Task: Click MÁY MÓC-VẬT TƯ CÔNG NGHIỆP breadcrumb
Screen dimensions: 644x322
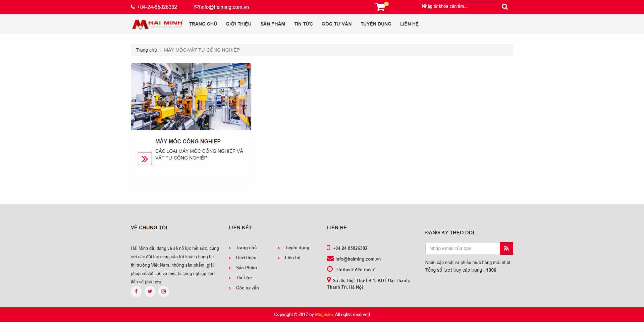Action: 202,50
